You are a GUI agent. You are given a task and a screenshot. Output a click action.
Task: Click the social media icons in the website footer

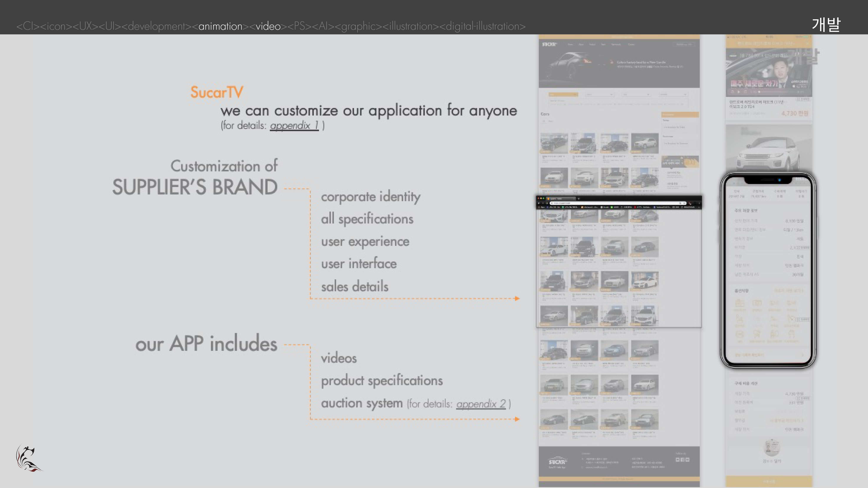[x=683, y=460]
